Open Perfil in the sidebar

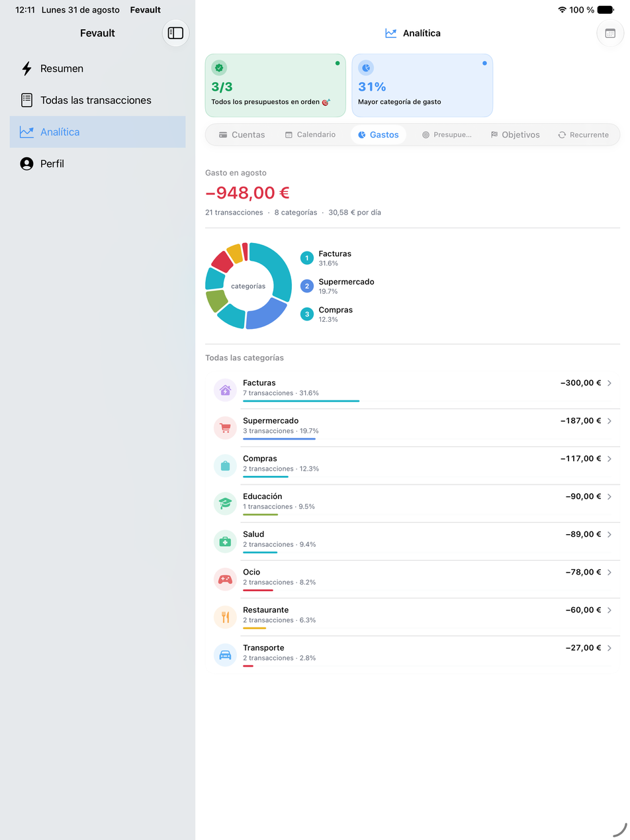97,163
